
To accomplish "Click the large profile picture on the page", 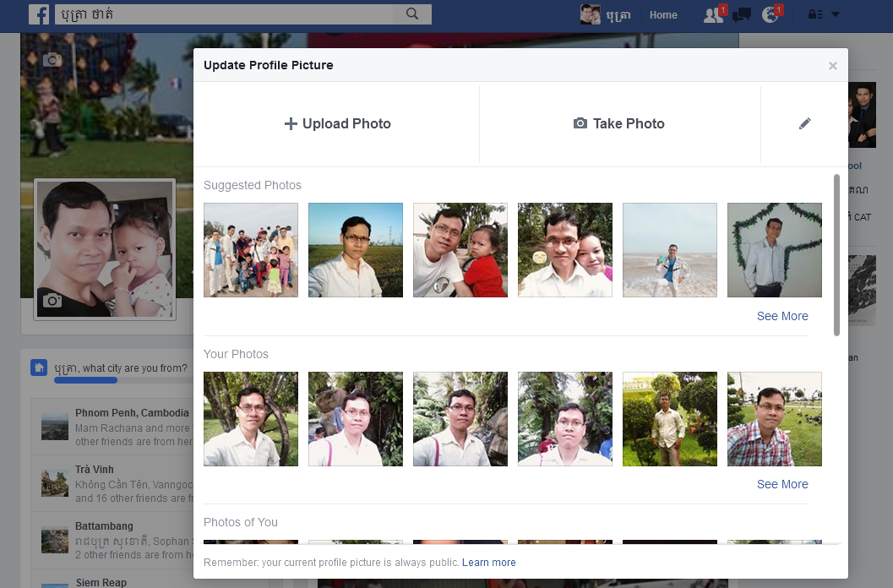I will [x=105, y=249].
